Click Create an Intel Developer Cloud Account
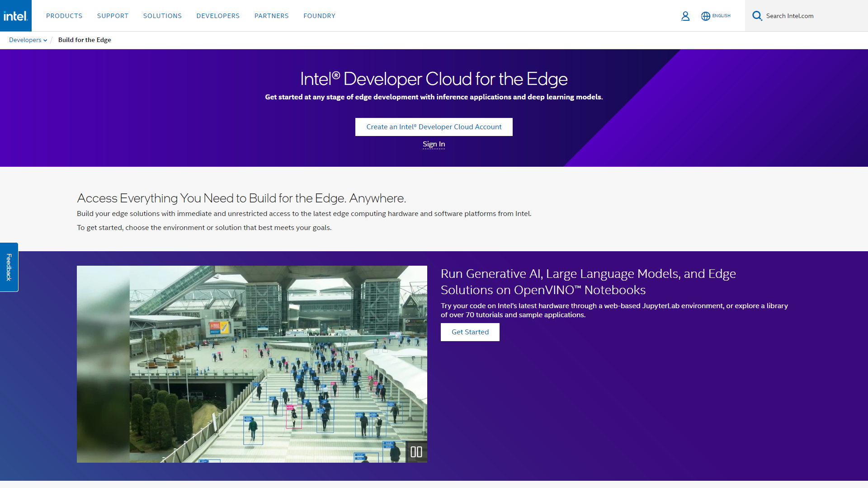868x488 pixels. click(434, 127)
